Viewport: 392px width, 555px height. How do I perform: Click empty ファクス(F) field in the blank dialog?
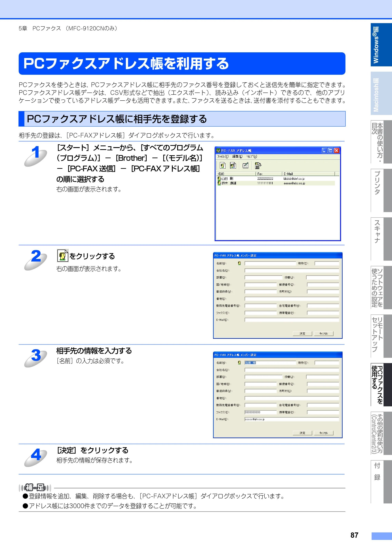[x=260, y=313]
